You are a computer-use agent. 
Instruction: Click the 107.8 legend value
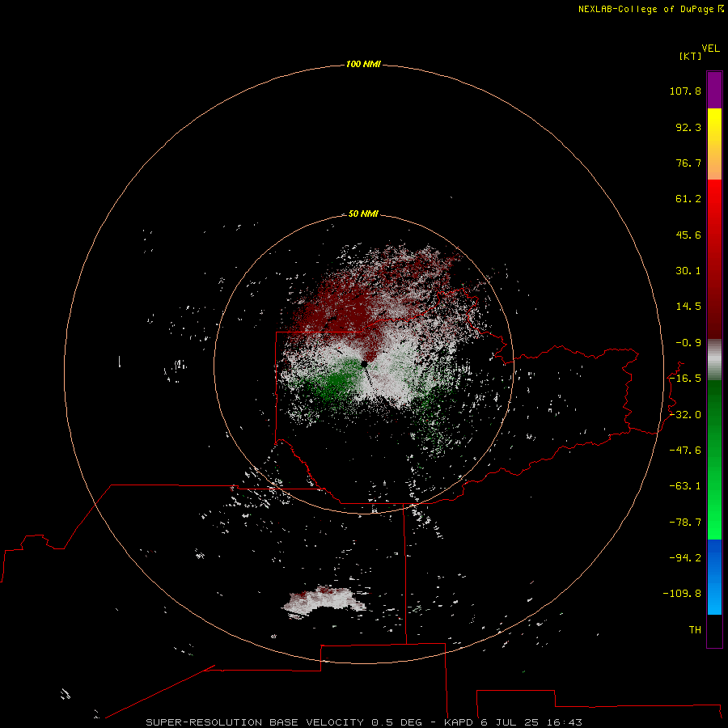[685, 91]
